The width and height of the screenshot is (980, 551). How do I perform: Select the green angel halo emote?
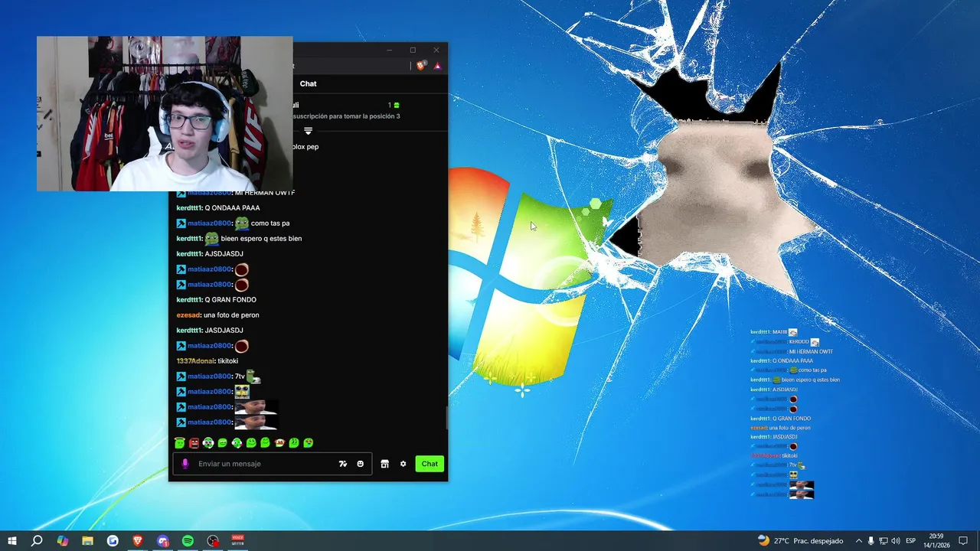tap(180, 442)
